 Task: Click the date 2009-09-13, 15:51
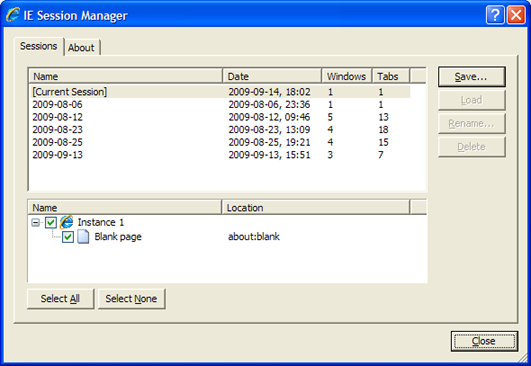(269, 155)
